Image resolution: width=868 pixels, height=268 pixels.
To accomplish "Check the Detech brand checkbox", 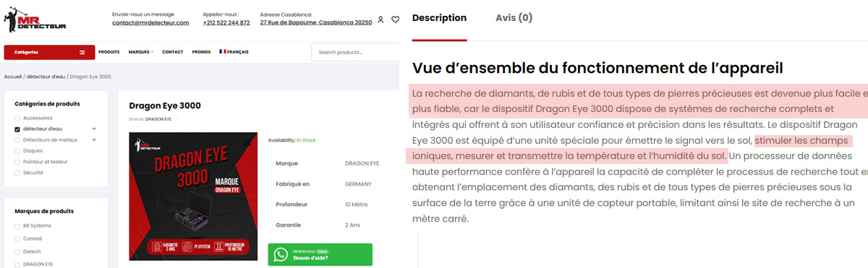I will click(18, 251).
